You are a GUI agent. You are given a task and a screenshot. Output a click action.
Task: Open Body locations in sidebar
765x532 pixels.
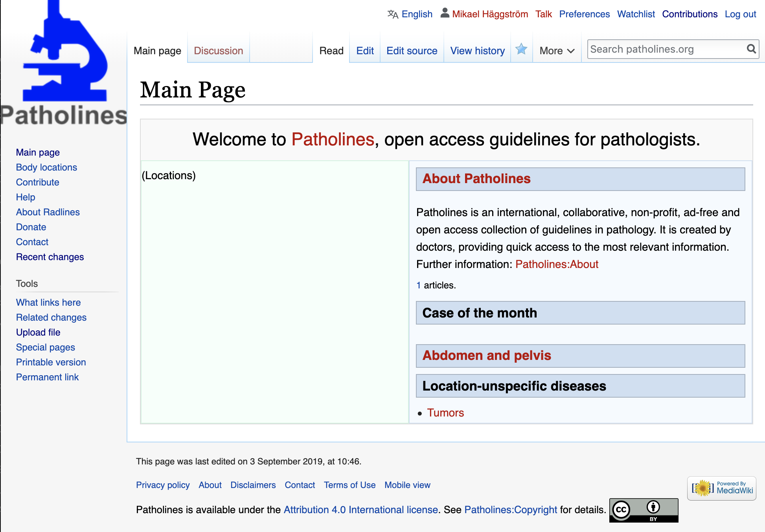coord(46,167)
